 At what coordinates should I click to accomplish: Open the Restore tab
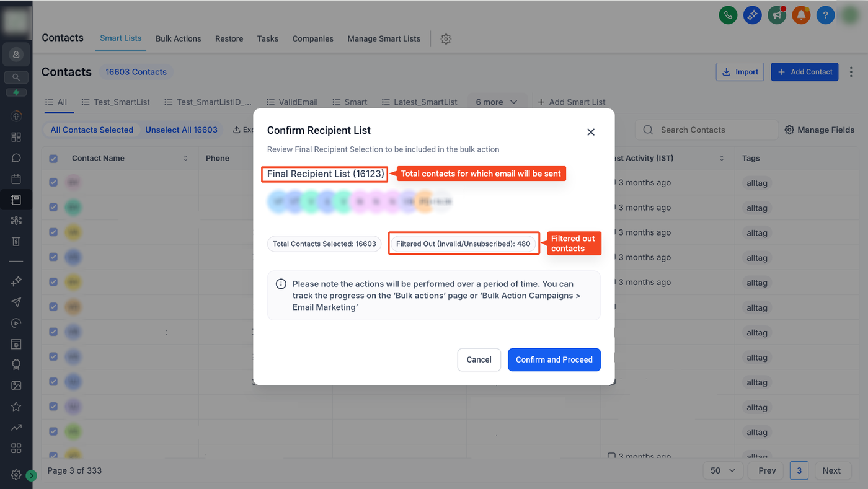(229, 38)
